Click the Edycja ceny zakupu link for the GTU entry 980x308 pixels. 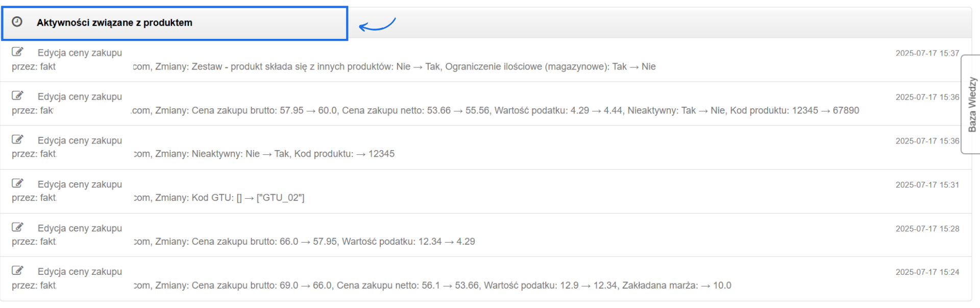click(x=80, y=184)
